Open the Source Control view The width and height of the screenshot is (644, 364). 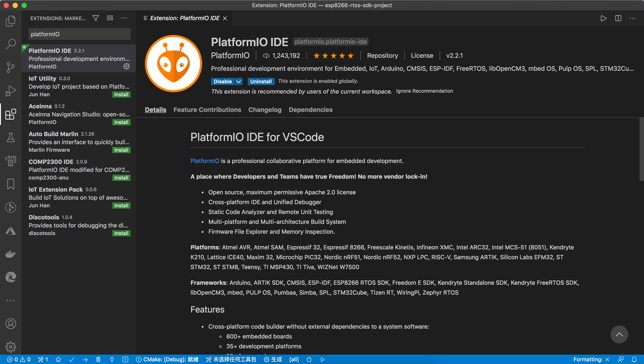11,67
